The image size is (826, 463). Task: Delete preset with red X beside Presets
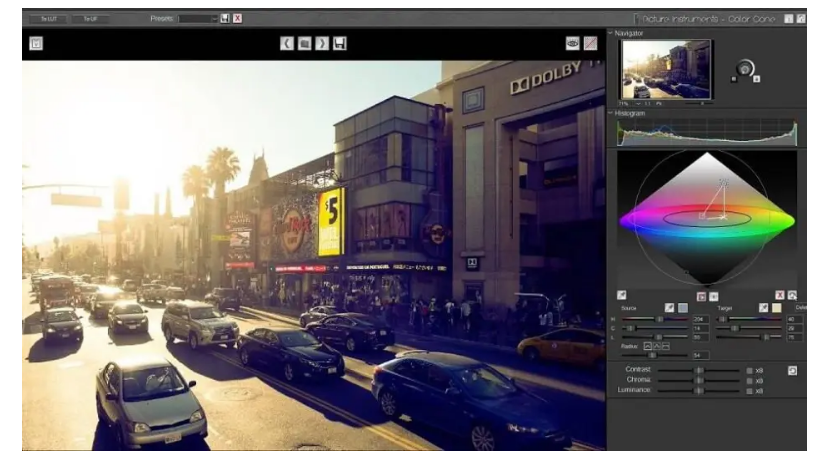click(x=238, y=18)
